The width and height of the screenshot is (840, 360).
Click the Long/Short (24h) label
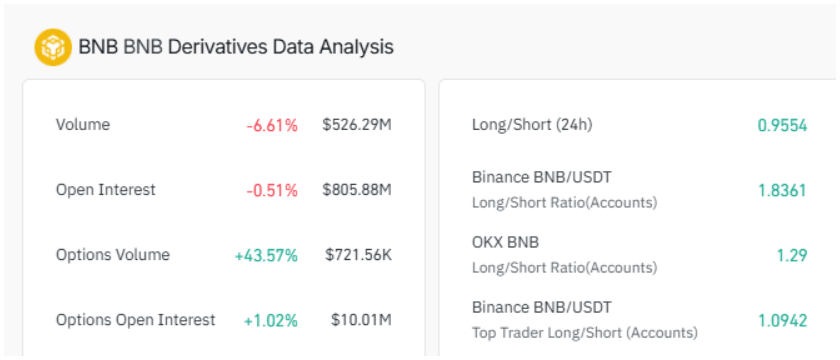pyautogui.click(x=532, y=125)
